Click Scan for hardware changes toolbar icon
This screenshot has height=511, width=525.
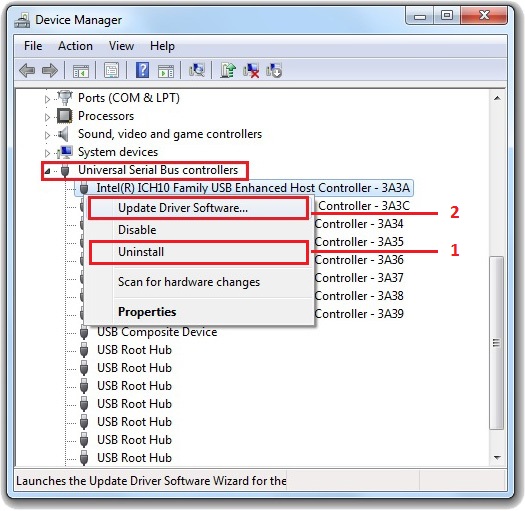pos(197,70)
